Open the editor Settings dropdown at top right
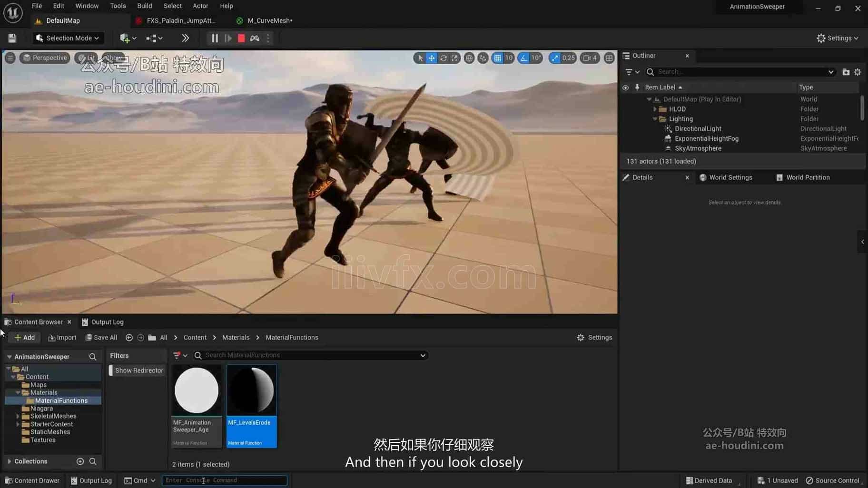Screen dimensions: 868x488 click(x=838, y=38)
